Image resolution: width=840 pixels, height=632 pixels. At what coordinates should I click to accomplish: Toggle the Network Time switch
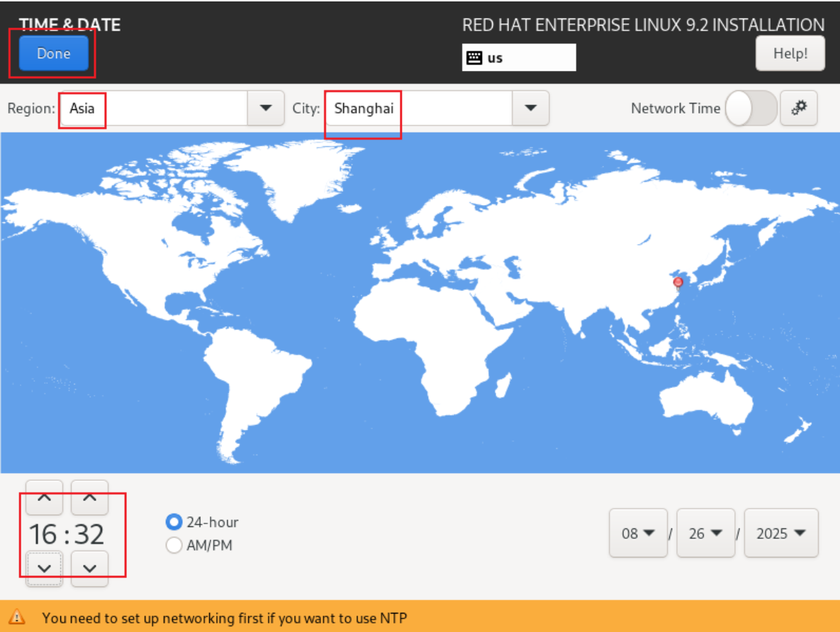751,108
